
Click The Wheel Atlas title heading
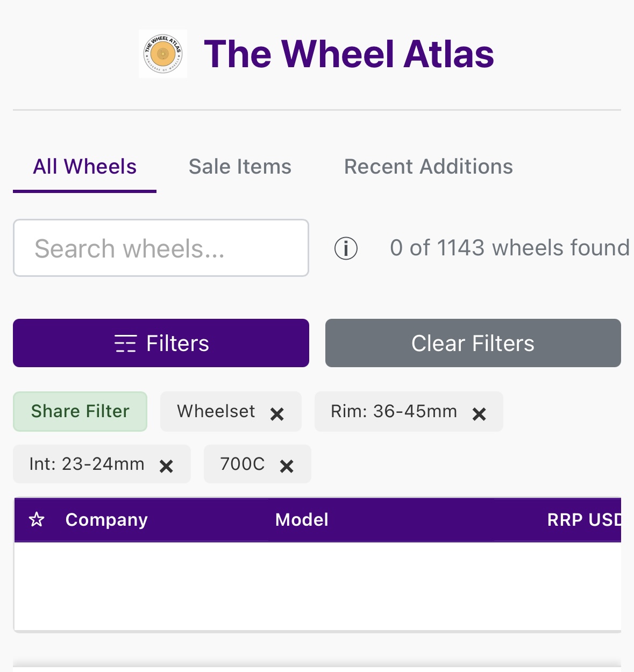[348, 54]
